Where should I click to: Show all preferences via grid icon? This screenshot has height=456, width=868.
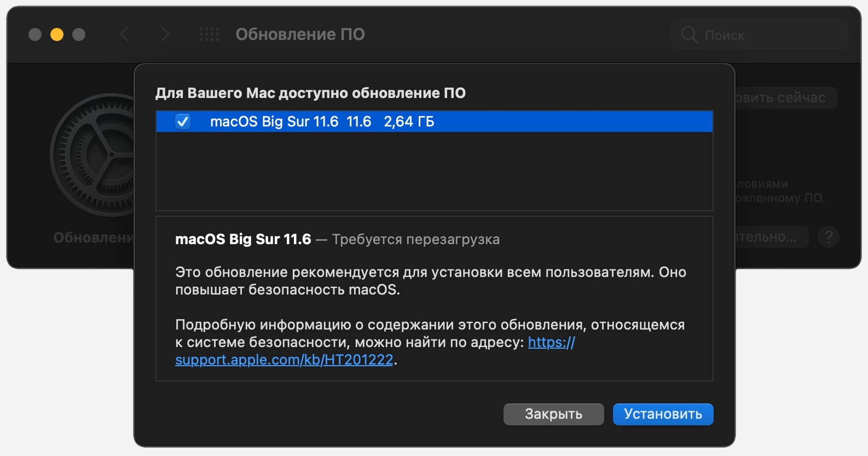[209, 34]
